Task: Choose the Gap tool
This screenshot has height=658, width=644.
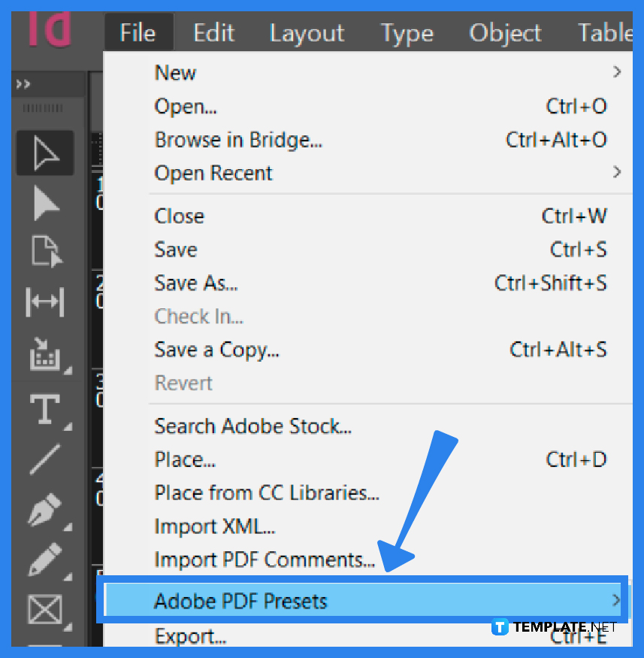Action: (x=44, y=303)
